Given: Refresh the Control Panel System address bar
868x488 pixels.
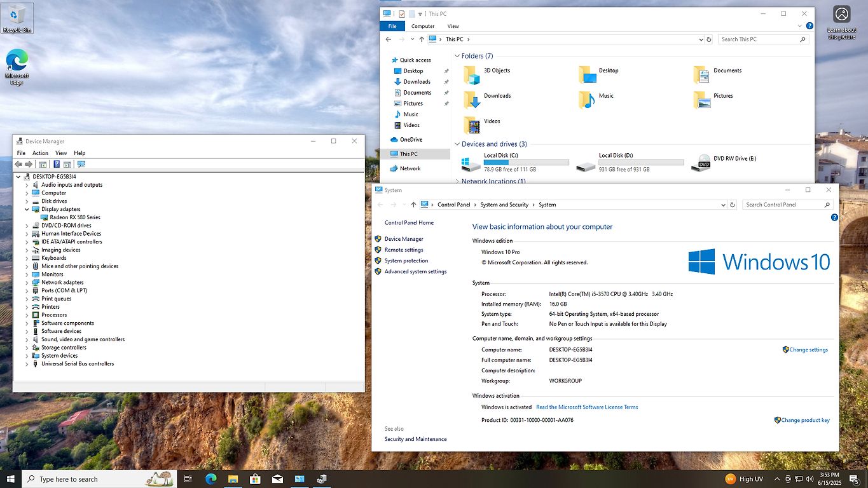Looking at the screenshot, I should click(733, 205).
